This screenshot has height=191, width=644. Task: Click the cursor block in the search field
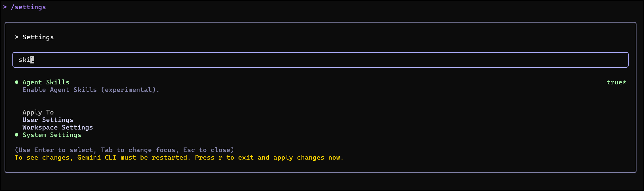tap(32, 60)
